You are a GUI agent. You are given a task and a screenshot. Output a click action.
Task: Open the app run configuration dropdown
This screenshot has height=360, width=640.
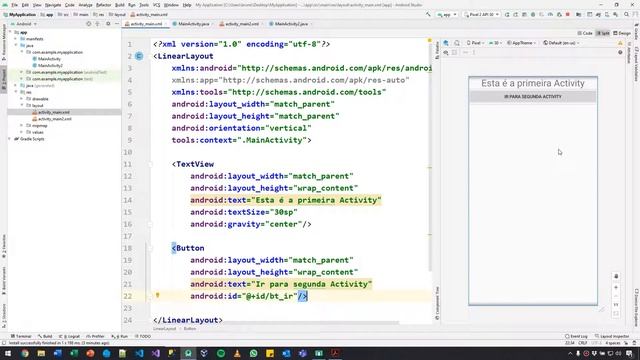click(x=447, y=14)
